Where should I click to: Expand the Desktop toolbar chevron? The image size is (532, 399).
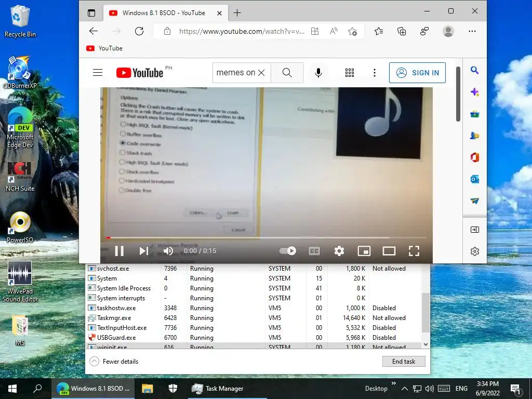pyautogui.click(x=394, y=383)
